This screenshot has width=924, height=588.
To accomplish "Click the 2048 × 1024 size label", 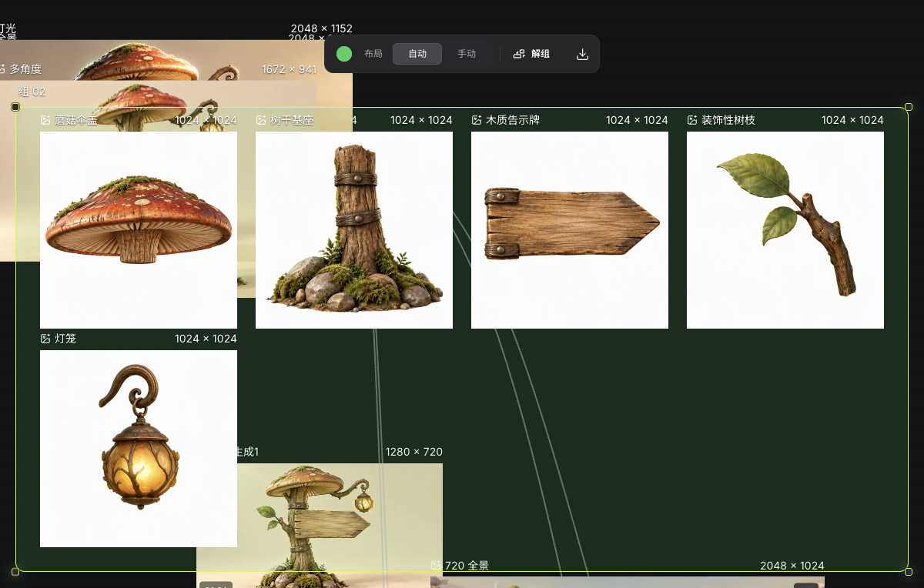I will 792,566.
